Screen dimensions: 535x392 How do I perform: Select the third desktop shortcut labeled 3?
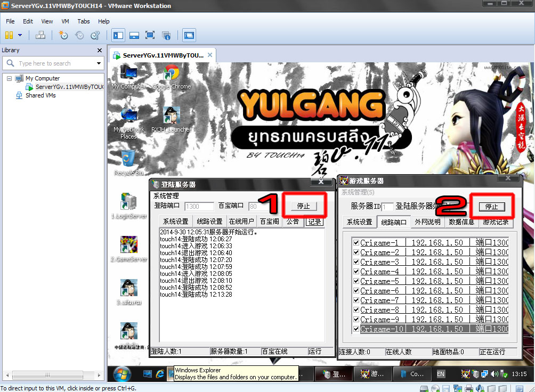(128, 292)
